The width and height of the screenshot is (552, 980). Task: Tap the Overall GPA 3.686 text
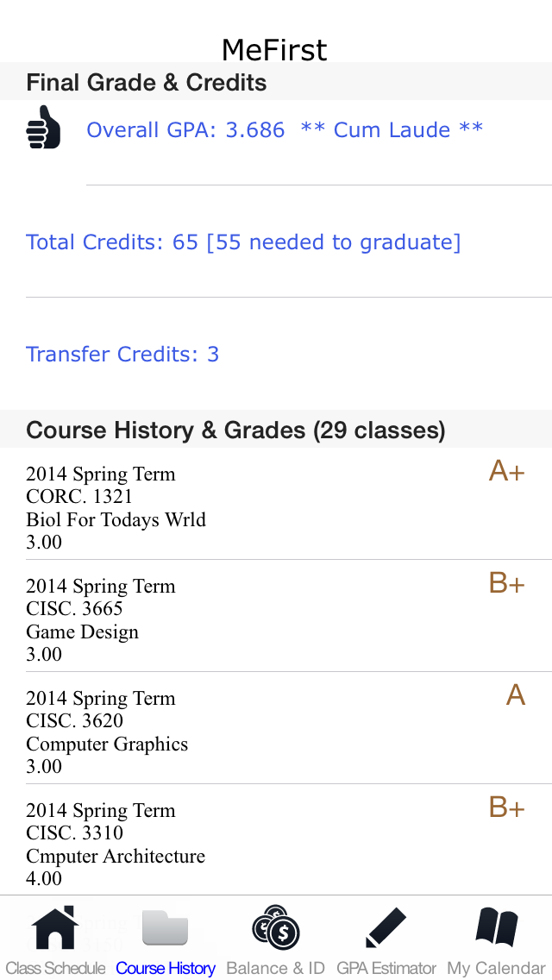185,130
